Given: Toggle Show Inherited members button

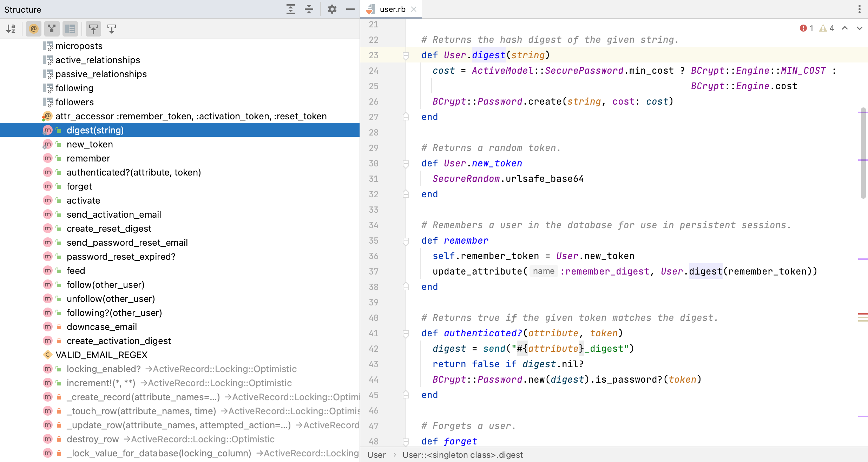Looking at the screenshot, I should 52,29.
